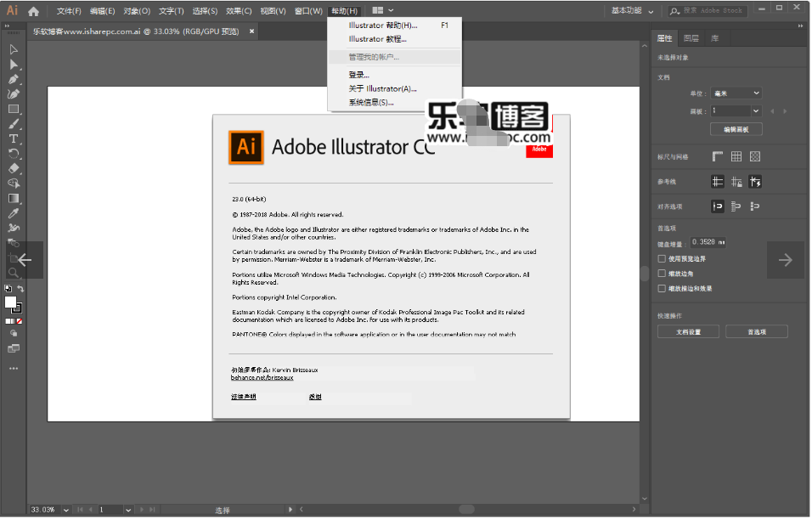Toggle snap to point option
The height and width of the screenshot is (520, 812).
click(x=718, y=206)
